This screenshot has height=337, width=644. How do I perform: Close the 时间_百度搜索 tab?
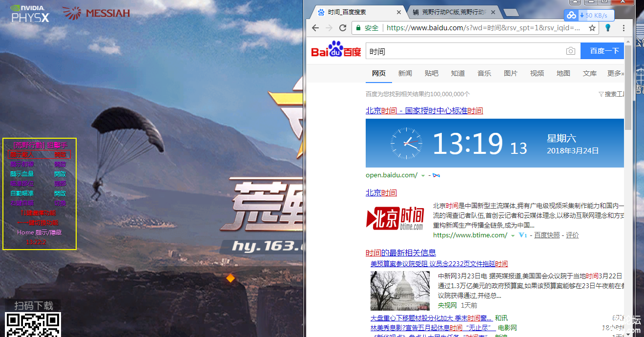(x=399, y=12)
